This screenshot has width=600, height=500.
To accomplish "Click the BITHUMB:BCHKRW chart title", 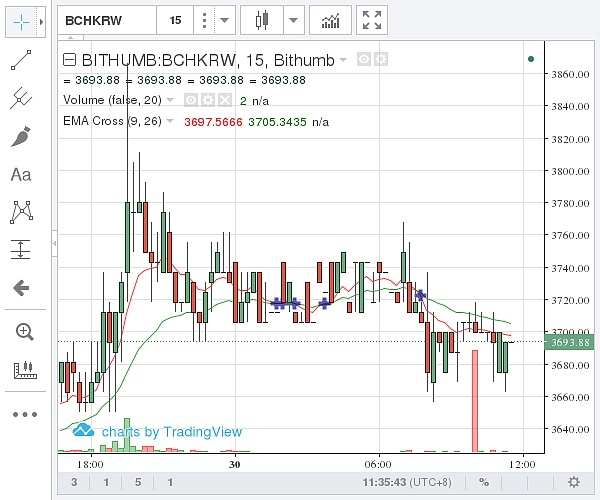I will pos(208,60).
